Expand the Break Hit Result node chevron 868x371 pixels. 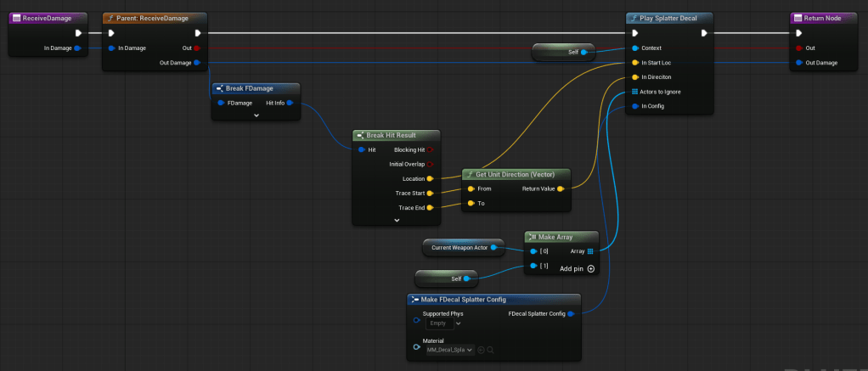point(397,220)
